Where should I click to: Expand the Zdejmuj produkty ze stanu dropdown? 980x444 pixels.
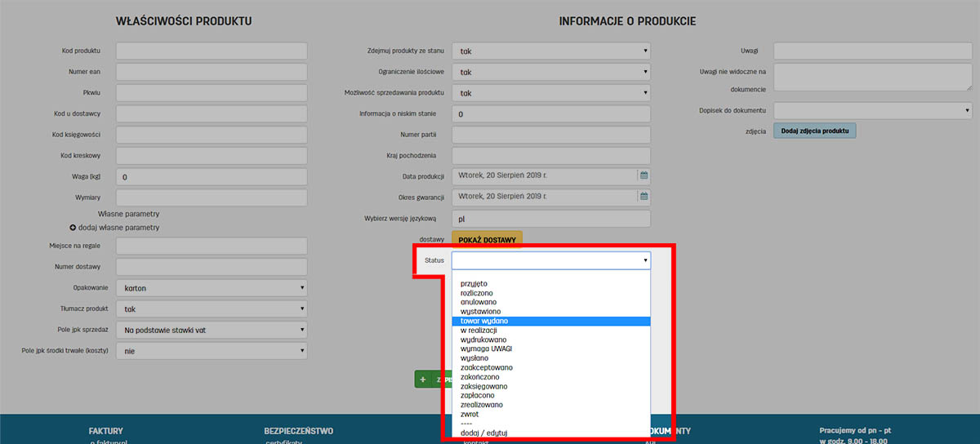point(550,51)
